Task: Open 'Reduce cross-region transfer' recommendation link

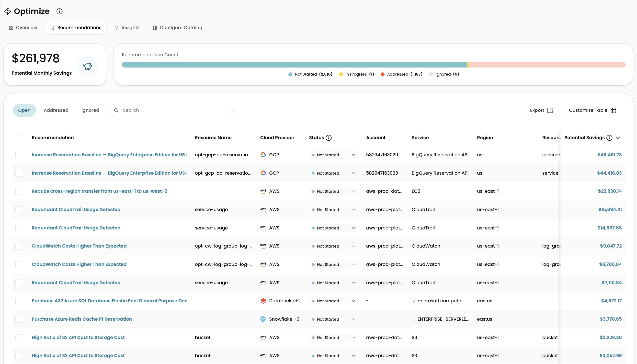Action: pyautogui.click(x=99, y=191)
